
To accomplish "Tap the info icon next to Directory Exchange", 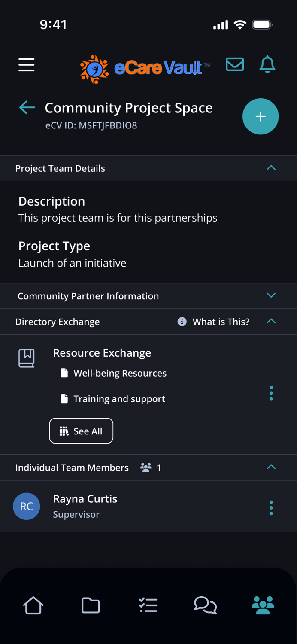I will (182, 321).
